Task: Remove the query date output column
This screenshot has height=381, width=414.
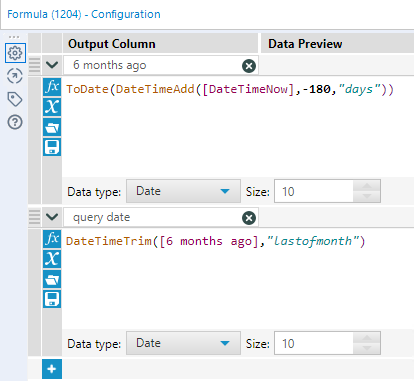Action: (249, 218)
